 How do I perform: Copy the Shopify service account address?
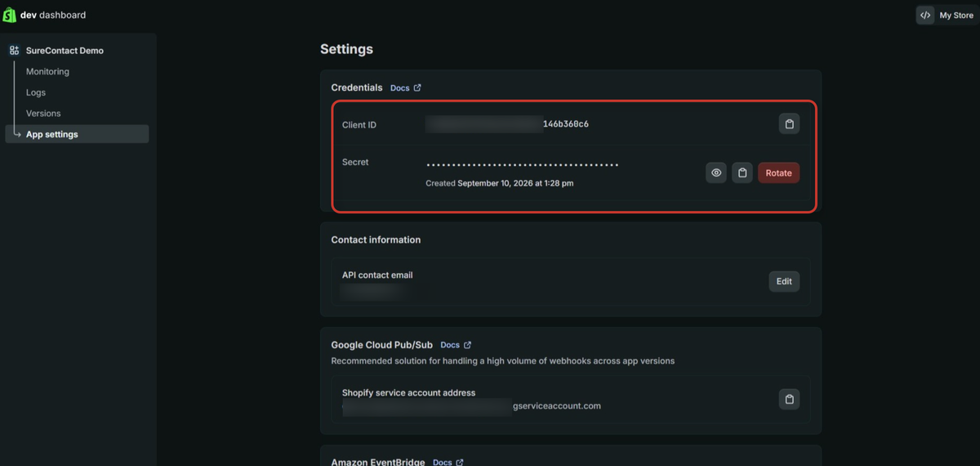789,399
